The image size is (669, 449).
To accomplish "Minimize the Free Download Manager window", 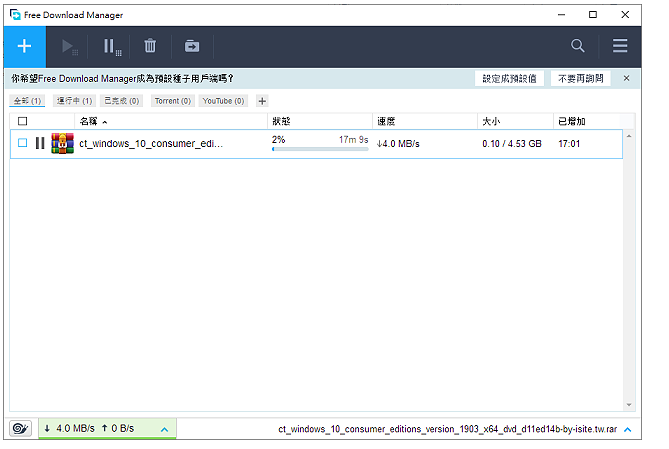I will [x=561, y=15].
